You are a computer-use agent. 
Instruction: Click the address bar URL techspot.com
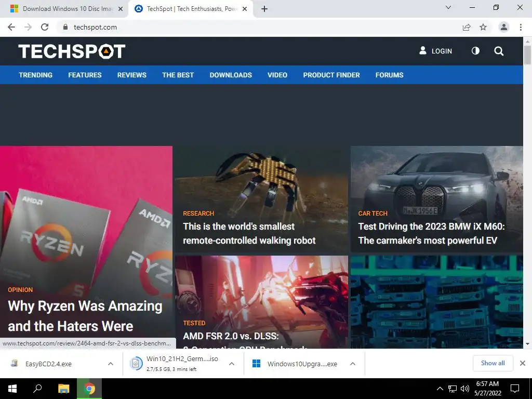[x=95, y=27]
